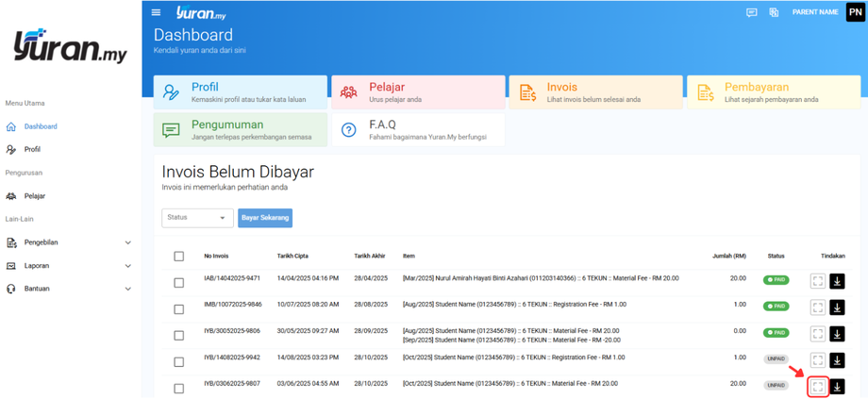Open the chat message icon in header
868x399 pixels.
pos(751,12)
